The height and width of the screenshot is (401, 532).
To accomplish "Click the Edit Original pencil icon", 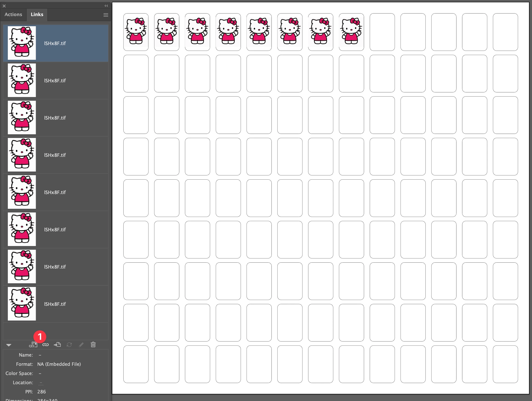I will (x=81, y=345).
